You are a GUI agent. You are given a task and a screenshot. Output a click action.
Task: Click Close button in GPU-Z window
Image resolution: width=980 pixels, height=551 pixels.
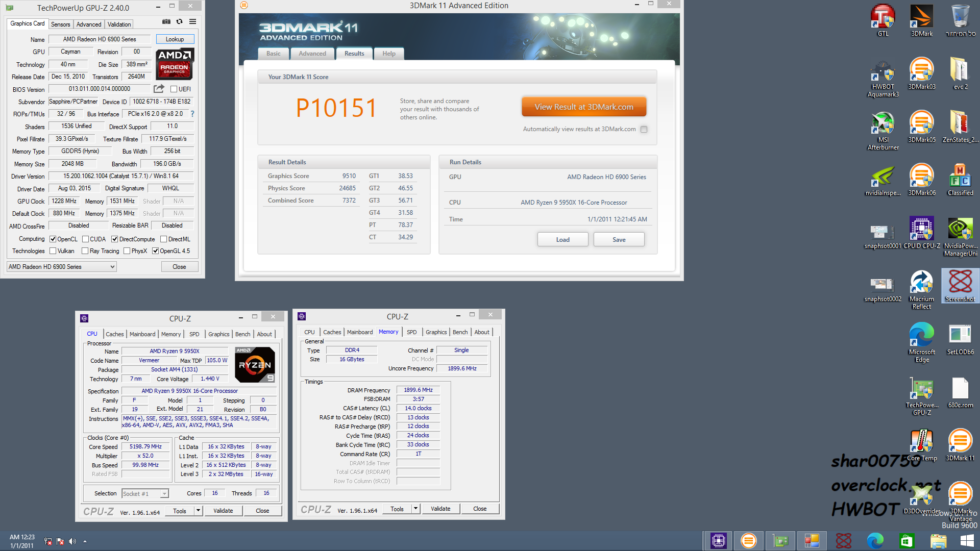click(x=179, y=267)
